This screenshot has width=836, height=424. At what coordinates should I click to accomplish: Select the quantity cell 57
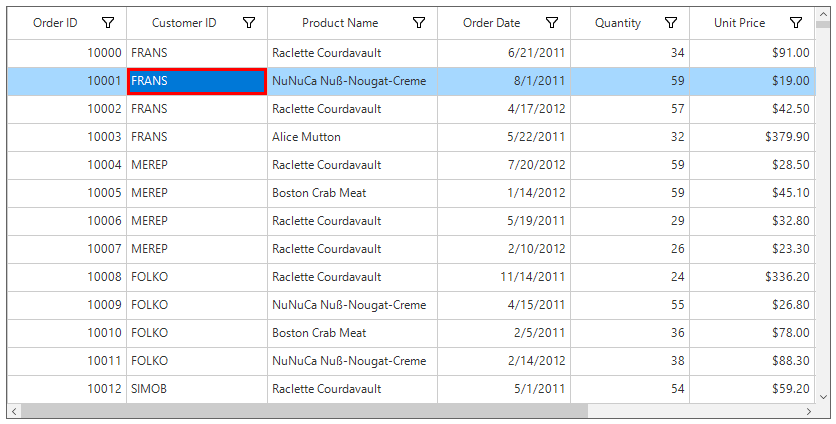coord(630,109)
